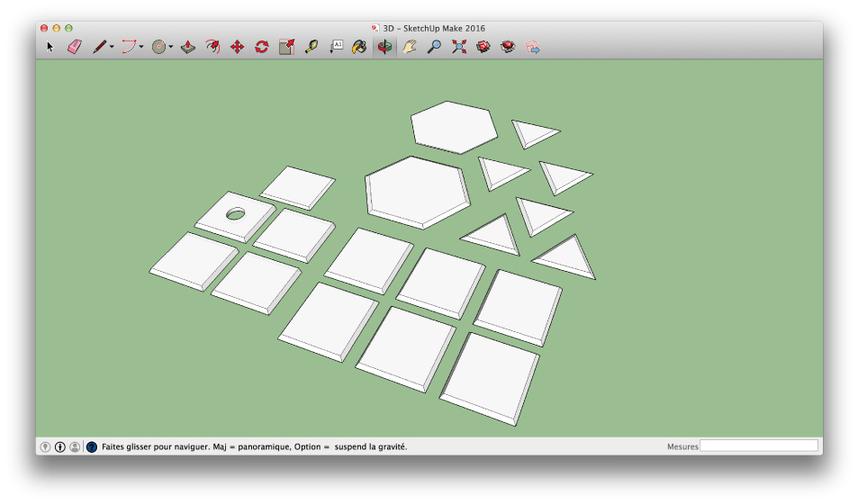Image resolution: width=858 pixels, height=504 pixels.
Task: Click the large lower hexagon tile
Action: click(x=418, y=192)
